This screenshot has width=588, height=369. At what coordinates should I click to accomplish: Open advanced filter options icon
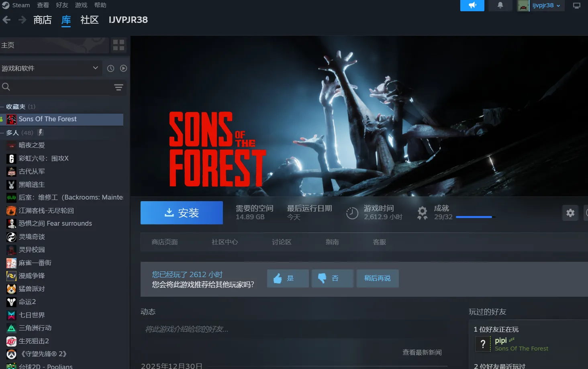[x=118, y=87]
